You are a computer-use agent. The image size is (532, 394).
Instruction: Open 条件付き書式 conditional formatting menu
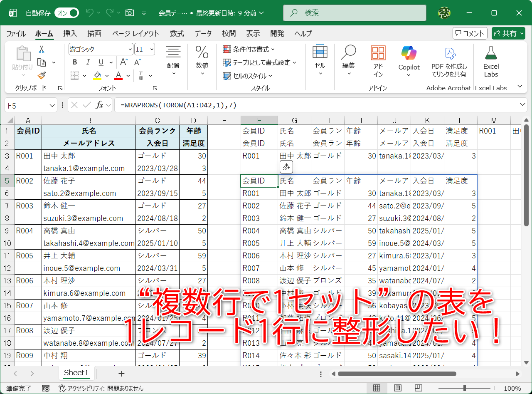pos(247,49)
